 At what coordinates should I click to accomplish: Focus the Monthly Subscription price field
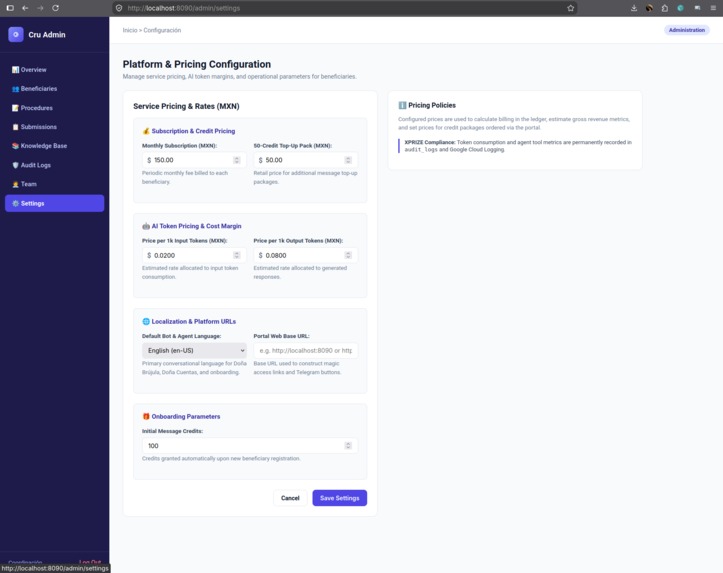click(x=194, y=160)
